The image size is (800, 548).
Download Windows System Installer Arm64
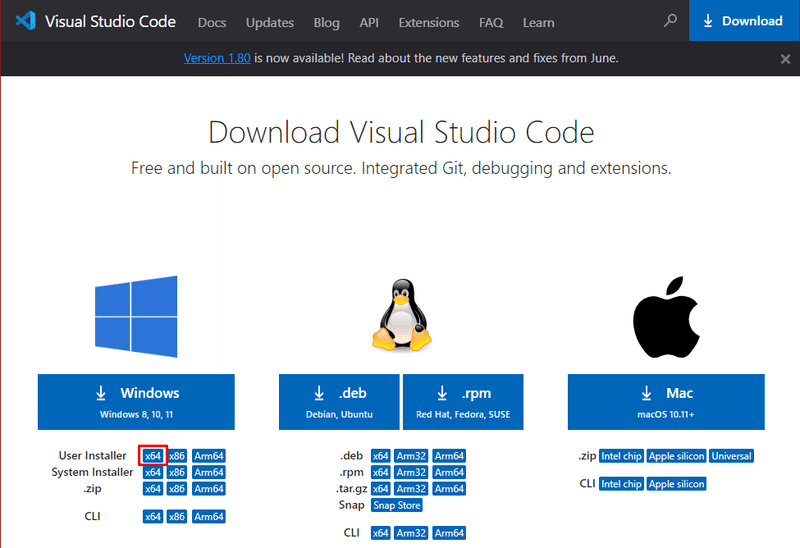pyautogui.click(x=209, y=472)
